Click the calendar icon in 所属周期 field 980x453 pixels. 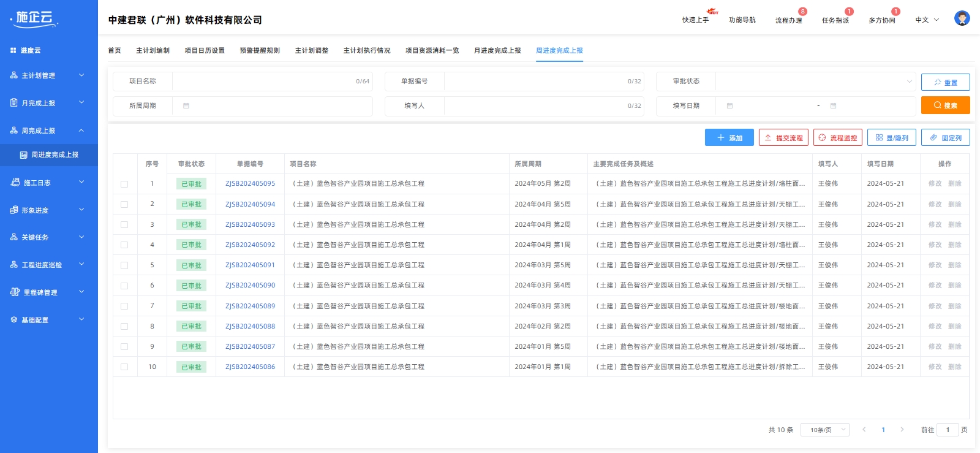click(x=186, y=106)
